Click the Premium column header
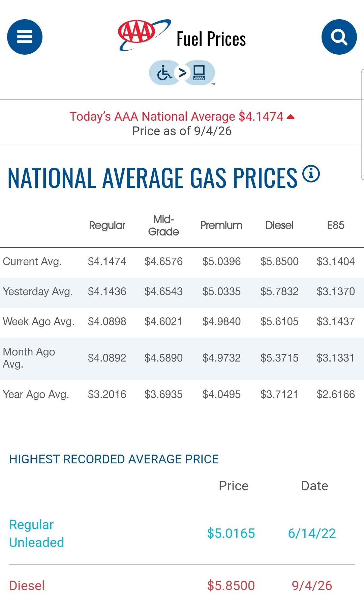364x604 pixels. pos(221,225)
